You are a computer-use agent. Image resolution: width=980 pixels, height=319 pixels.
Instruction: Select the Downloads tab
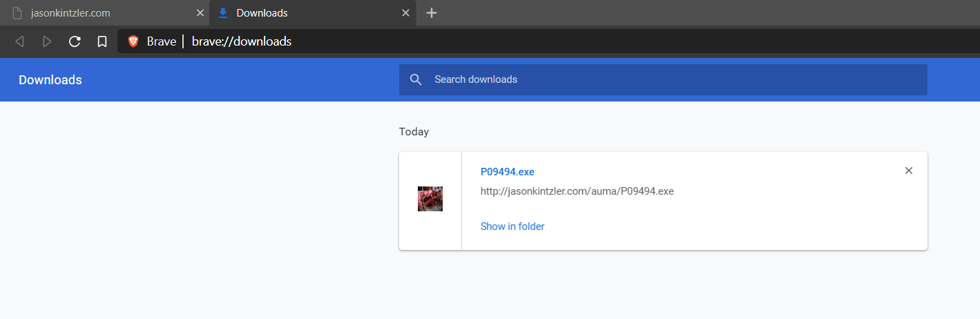312,13
